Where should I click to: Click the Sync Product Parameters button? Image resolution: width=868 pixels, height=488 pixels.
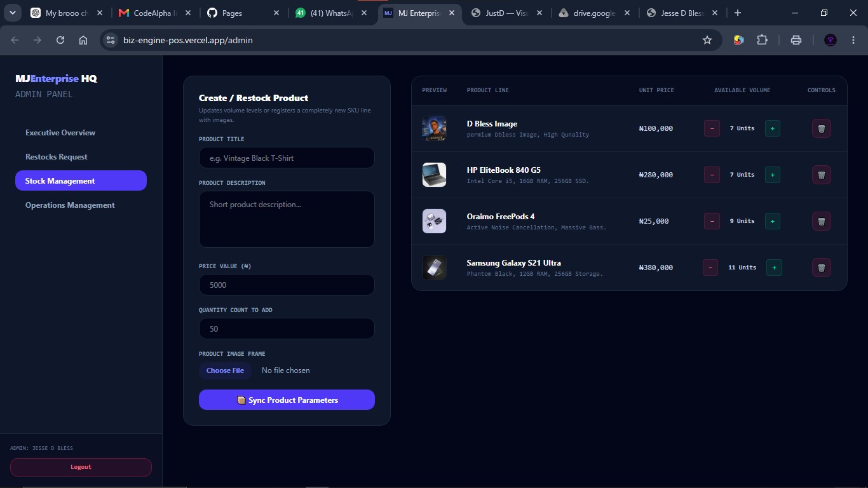click(x=287, y=400)
